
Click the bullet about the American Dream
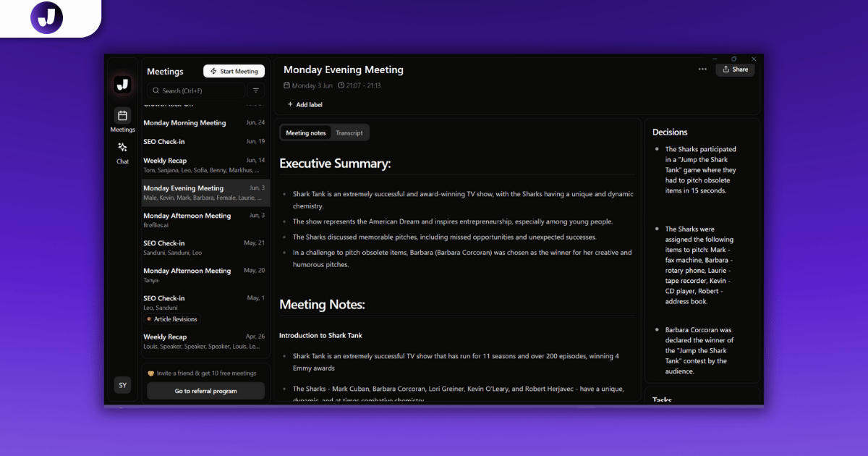[x=453, y=221]
